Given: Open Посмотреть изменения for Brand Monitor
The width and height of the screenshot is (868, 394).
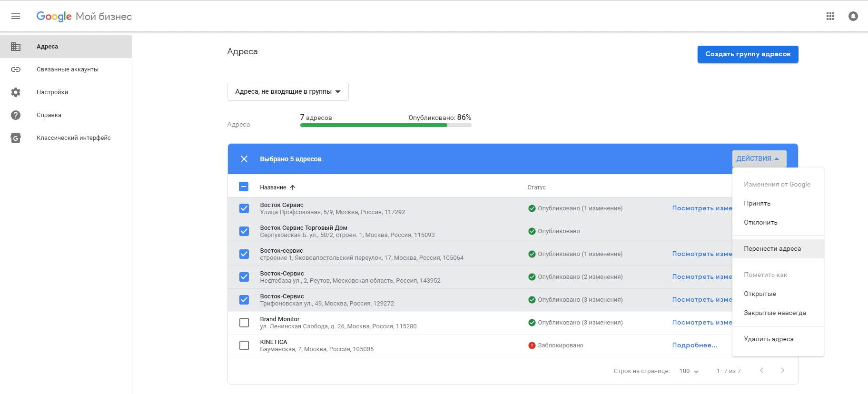Looking at the screenshot, I should tap(702, 323).
